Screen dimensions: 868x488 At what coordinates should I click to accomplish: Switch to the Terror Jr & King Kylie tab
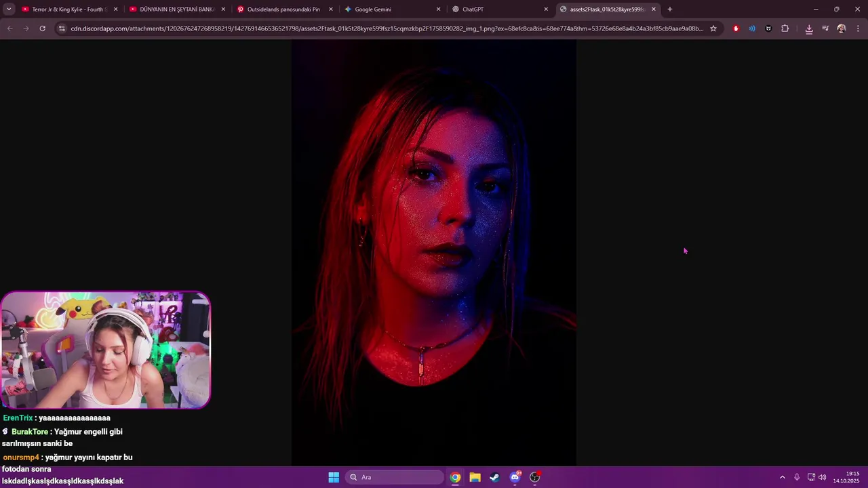[68, 9]
